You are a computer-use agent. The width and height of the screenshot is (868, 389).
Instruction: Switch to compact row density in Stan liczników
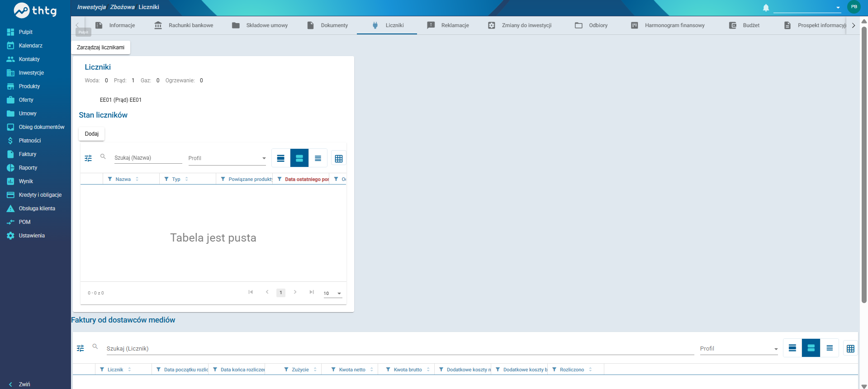click(318, 158)
